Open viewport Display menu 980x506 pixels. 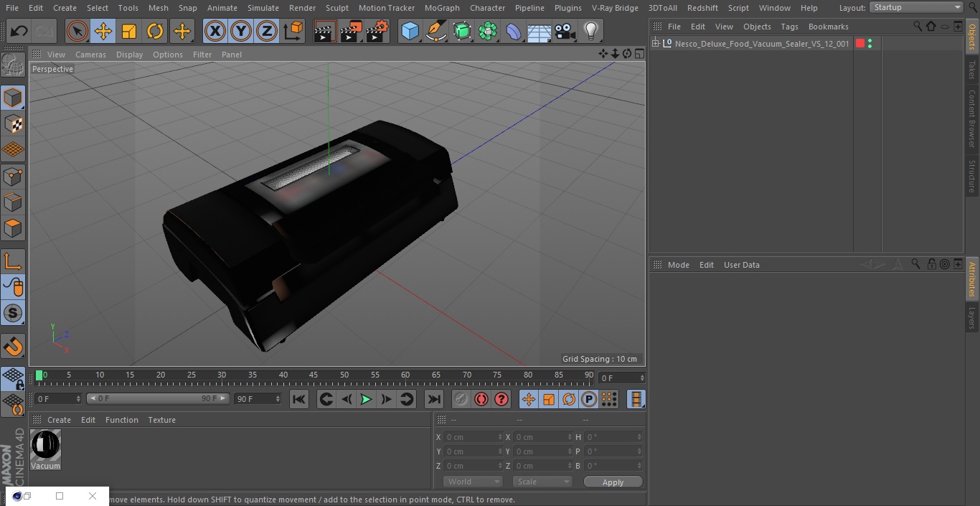(x=129, y=55)
